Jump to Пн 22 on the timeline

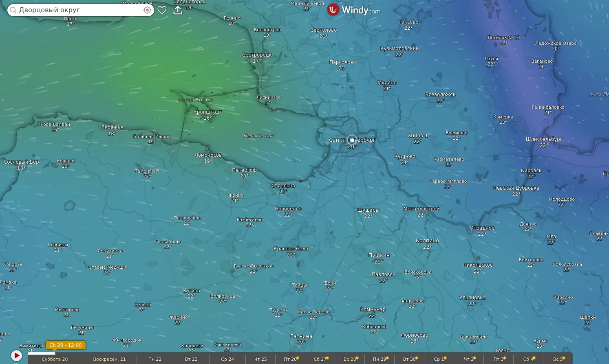155,359
